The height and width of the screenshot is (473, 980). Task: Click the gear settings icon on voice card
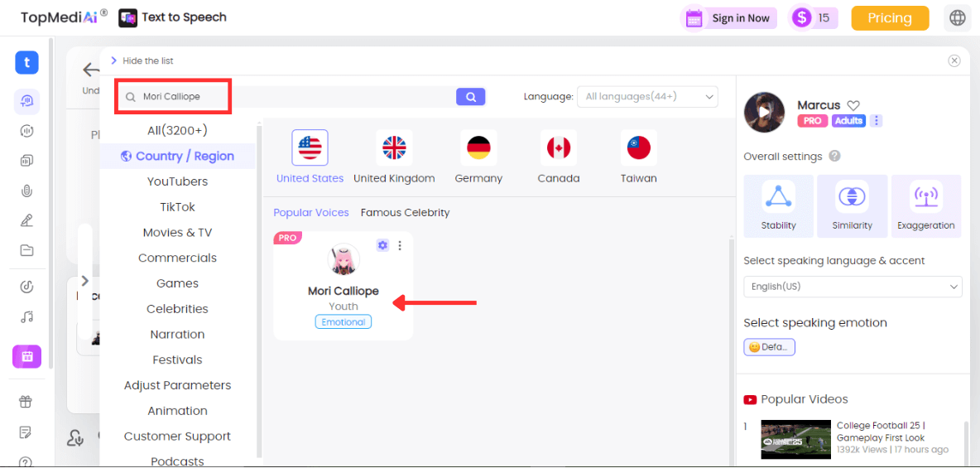(382, 245)
